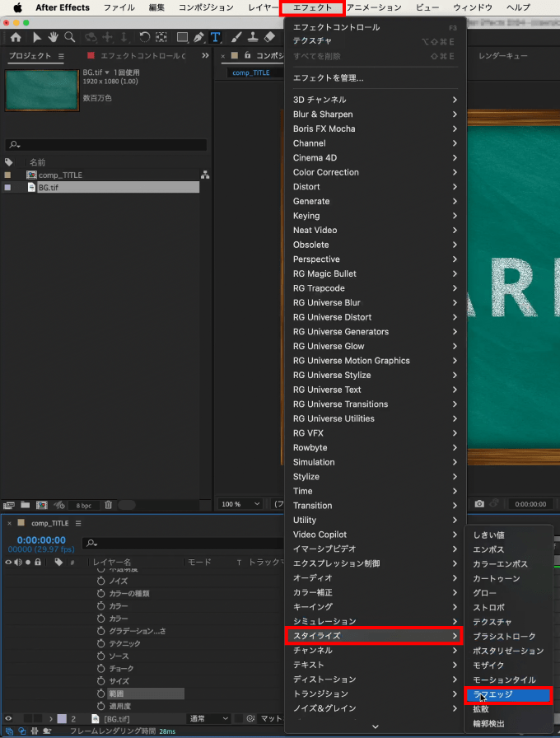The image size is (560, 738).
Task: Show overflow panel tabs with double chevron
Action: (205, 55)
